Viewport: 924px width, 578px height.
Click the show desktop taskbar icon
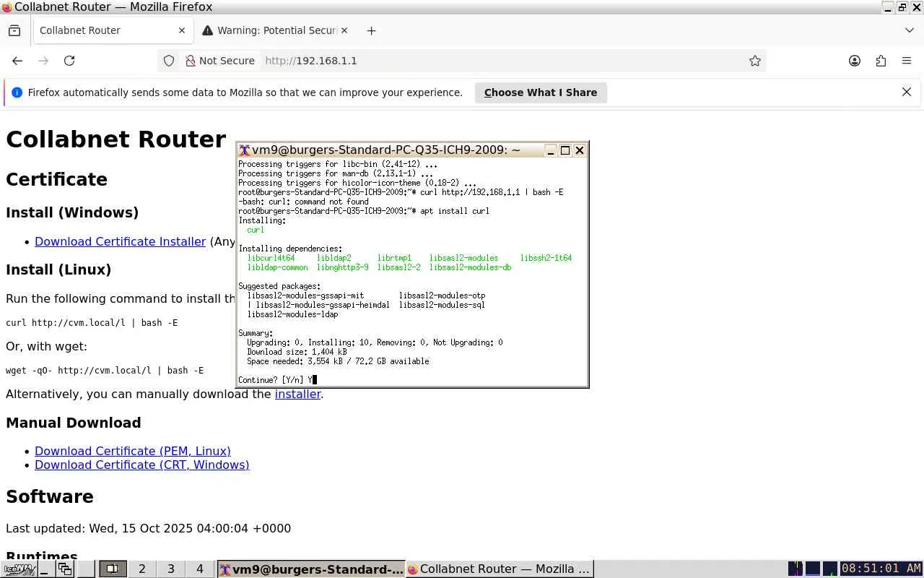point(45,569)
